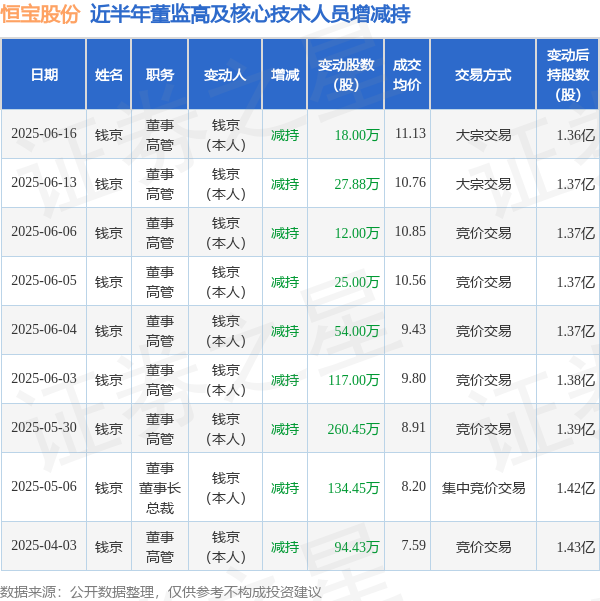Click 大宗交易 in the 2025-06-16 row
The width and height of the screenshot is (600, 601).
[x=483, y=135]
